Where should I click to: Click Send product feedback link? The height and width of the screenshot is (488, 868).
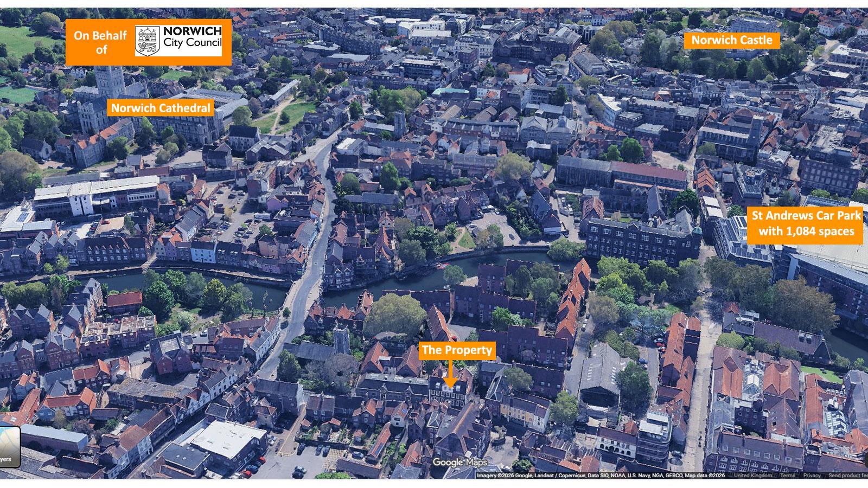(847, 476)
